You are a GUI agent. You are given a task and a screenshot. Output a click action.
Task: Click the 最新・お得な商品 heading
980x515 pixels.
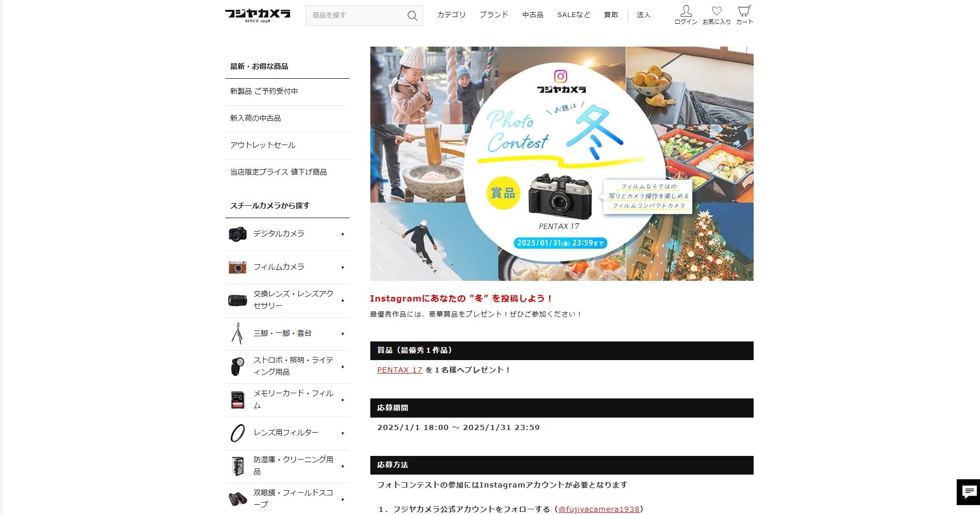tap(259, 66)
